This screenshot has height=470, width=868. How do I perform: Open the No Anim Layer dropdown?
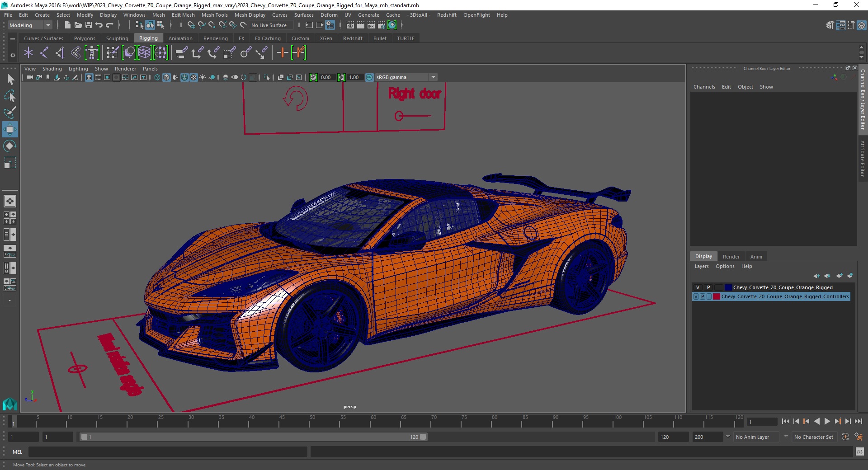tap(756, 437)
